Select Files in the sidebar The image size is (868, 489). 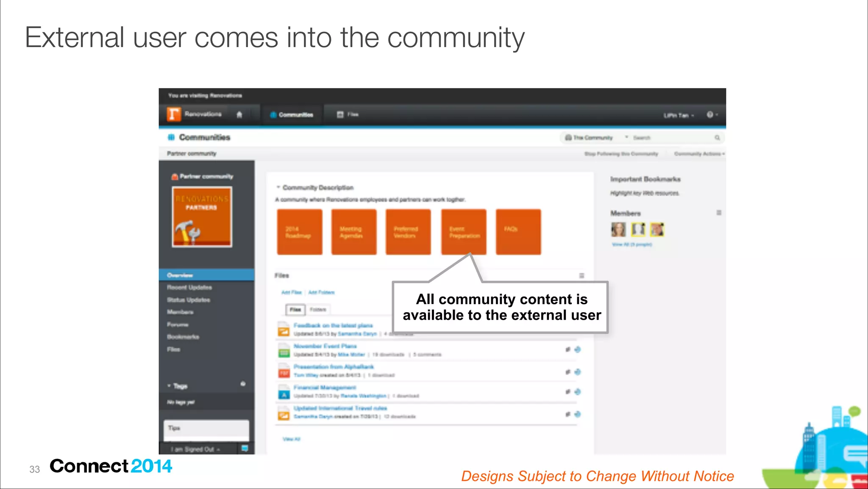point(174,349)
